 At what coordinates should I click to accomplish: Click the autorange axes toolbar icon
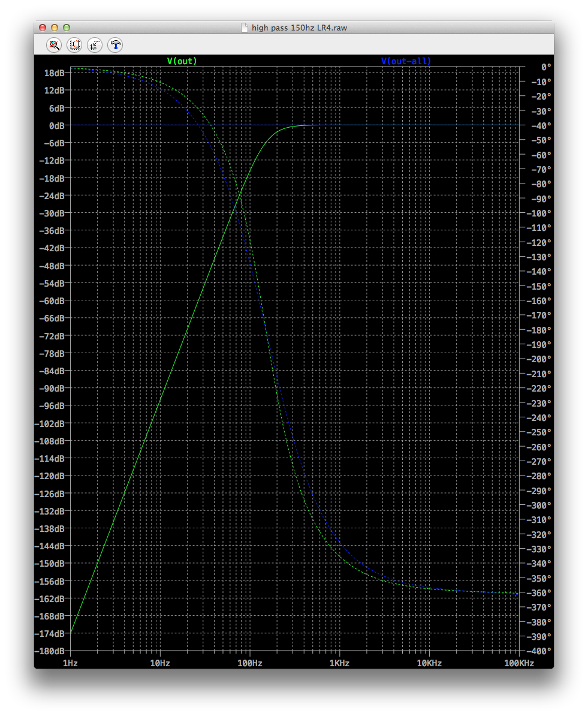point(74,45)
